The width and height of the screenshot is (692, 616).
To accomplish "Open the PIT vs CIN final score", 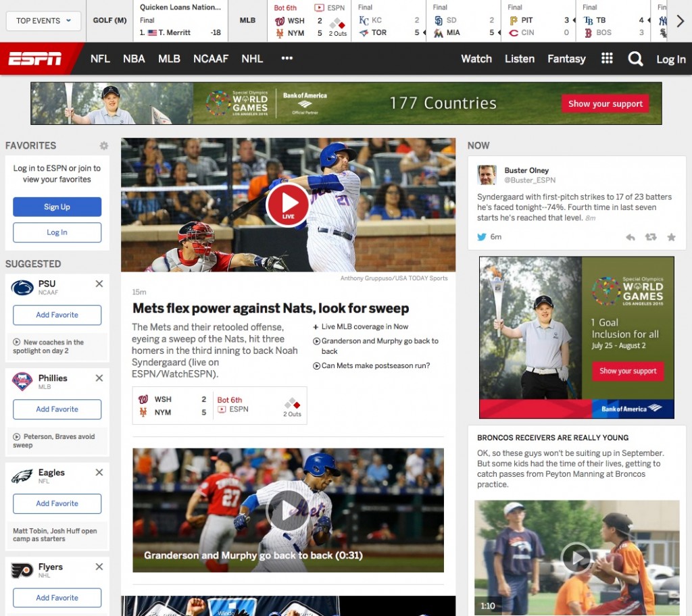I will (x=539, y=21).
